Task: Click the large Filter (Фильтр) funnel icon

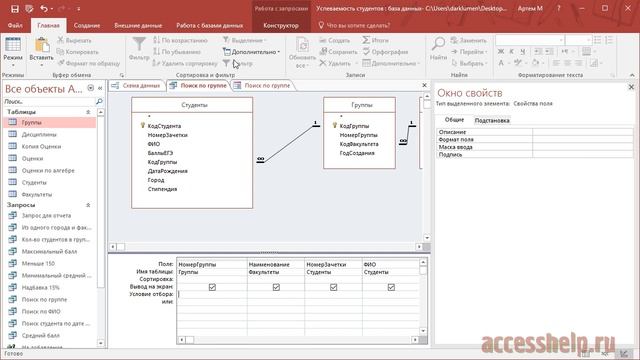Action: (x=139, y=45)
